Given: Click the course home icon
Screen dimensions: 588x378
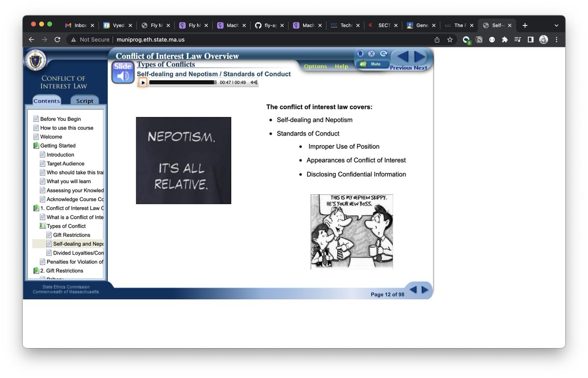Looking at the screenshot, I should click(x=361, y=53).
